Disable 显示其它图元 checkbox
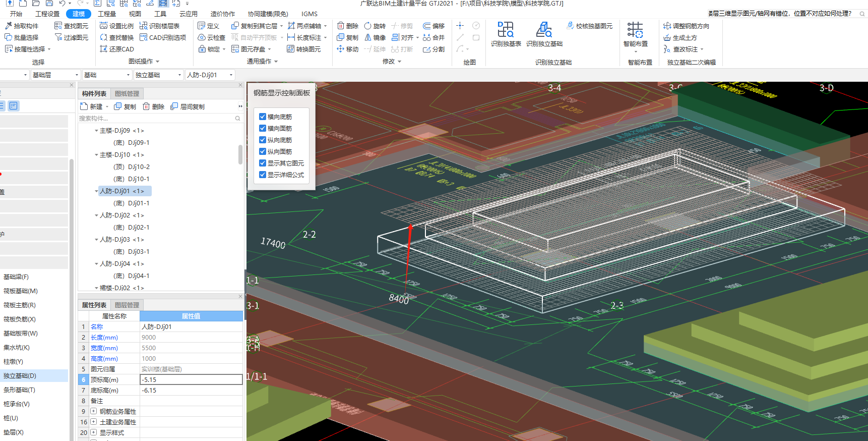Viewport: 868px width, 441px height. click(x=262, y=163)
